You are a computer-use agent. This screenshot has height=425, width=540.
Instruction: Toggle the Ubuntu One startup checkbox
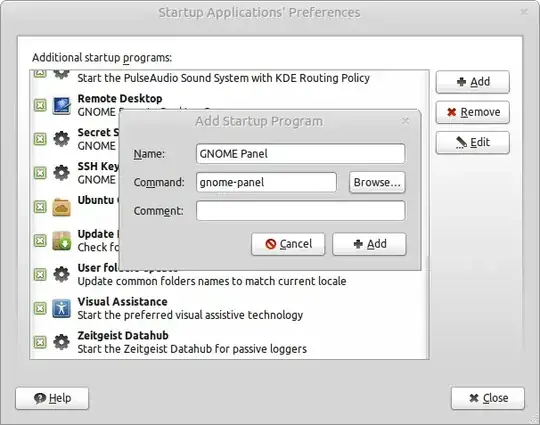(40, 207)
